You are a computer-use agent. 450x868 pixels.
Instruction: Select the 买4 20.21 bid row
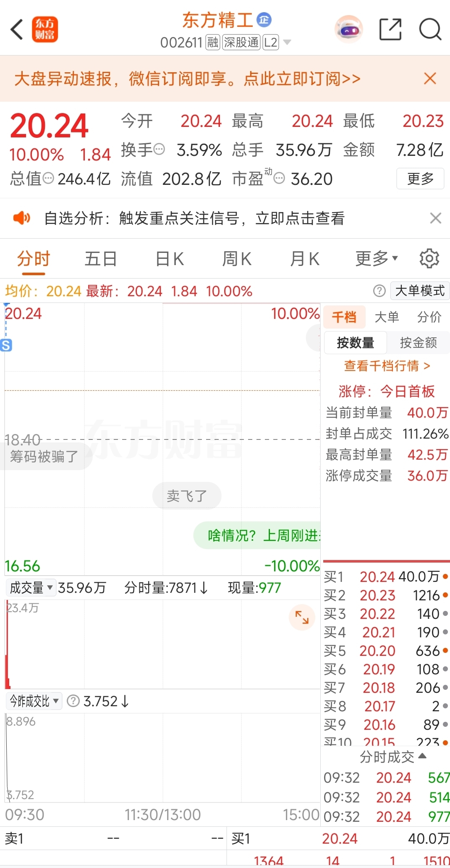coord(386,632)
